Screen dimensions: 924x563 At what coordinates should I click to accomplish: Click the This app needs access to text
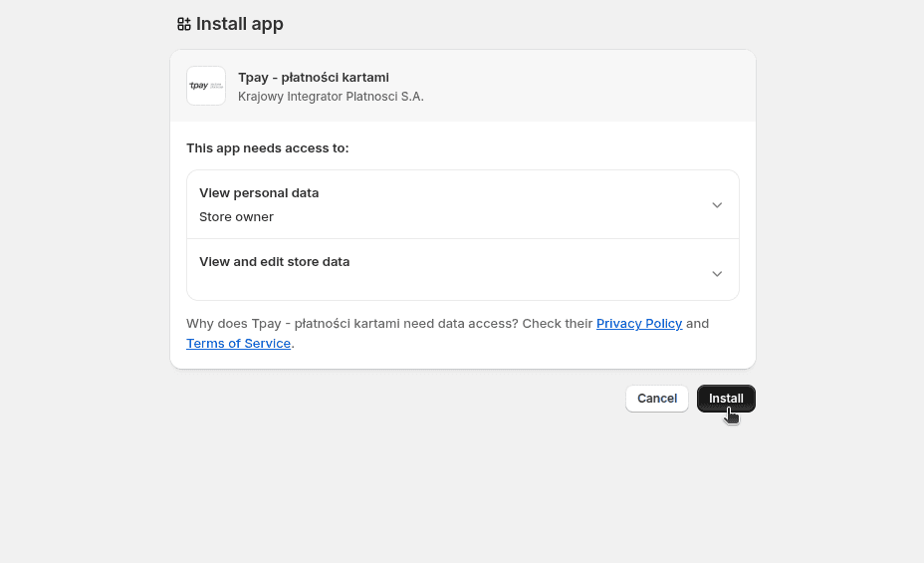click(268, 147)
